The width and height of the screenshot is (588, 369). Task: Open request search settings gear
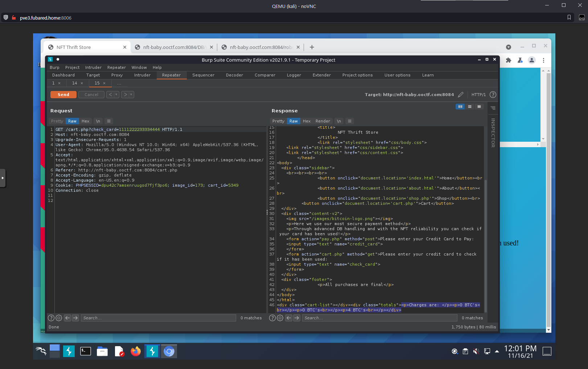[59, 318]
